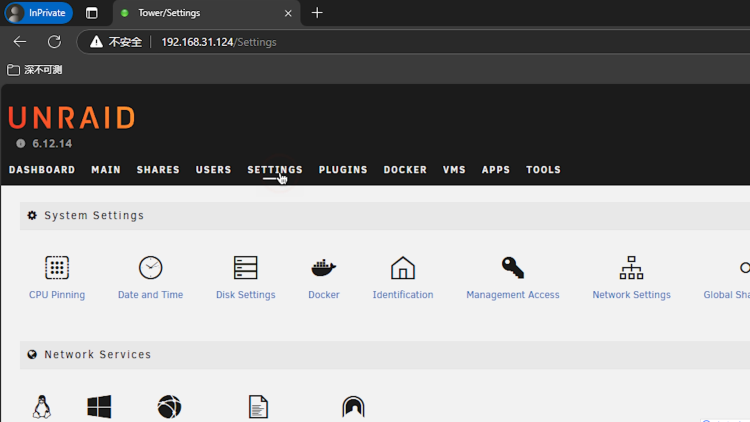Open the tunnel arch network service icon
Image resolution: width=750 pixels, height=422 pixels.
[x=353, y=407]
